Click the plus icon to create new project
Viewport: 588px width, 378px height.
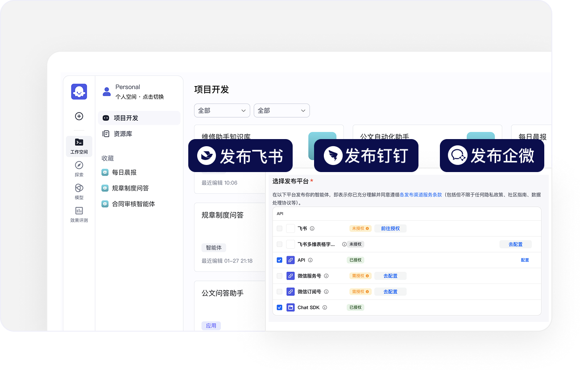click(x=79, y=116)
